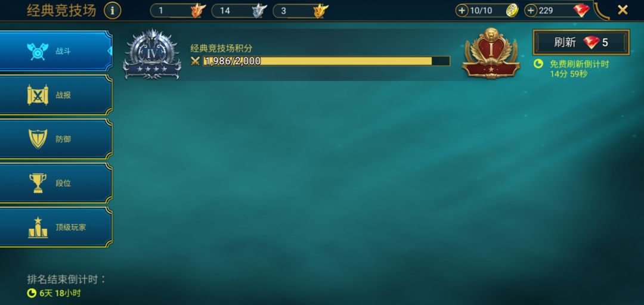The width and height of the screenshot is (644, 305).
Task: Click the Gold I rank badge
Action: [491, 53]
